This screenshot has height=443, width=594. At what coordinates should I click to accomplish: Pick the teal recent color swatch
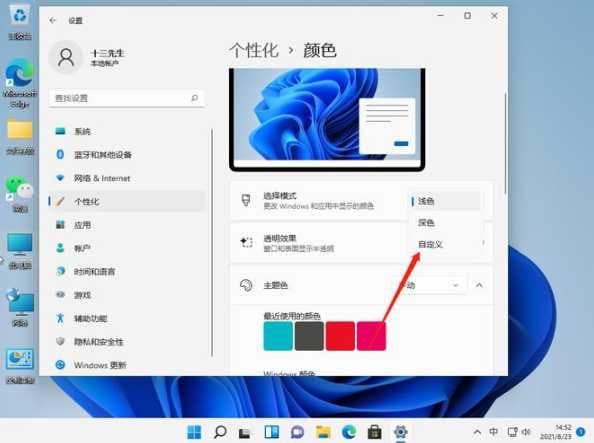pyautogui.click(x=278, y=336)
